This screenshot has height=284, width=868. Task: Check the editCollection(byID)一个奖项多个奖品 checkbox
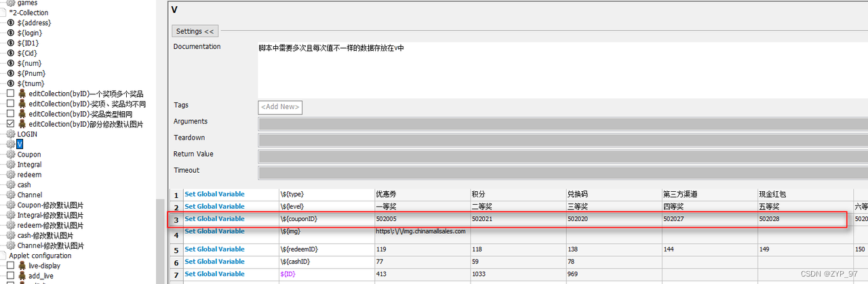(x=10, y=94)
